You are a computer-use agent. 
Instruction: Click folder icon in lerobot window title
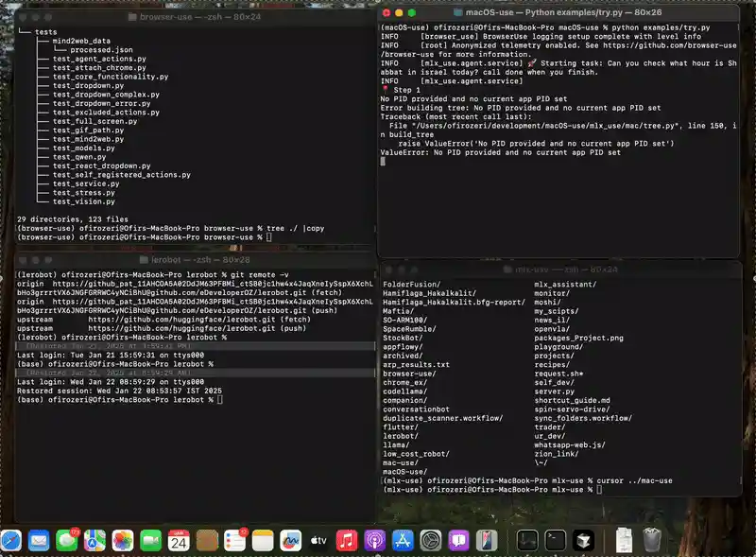click(x=144, y=260)
